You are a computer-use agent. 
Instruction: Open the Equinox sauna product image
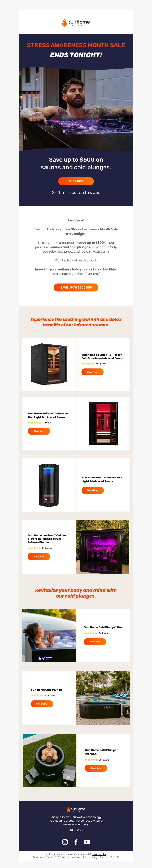49,364
